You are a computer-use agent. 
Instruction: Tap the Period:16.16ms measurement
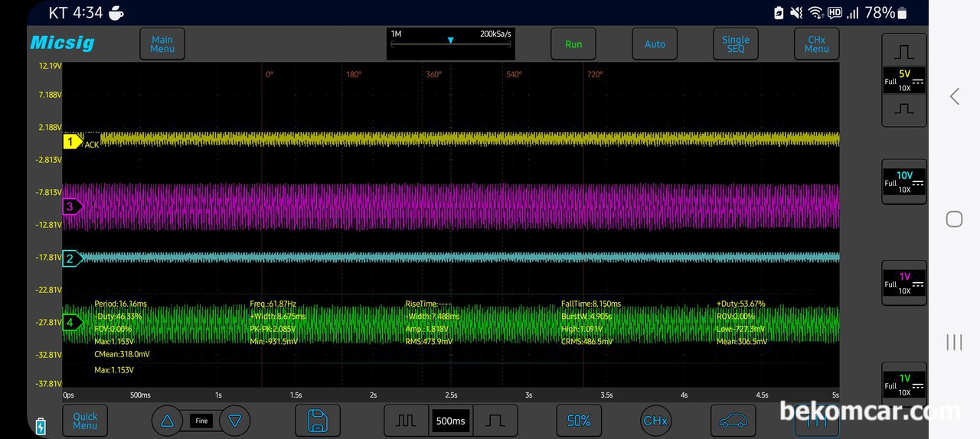click(120, 304)
